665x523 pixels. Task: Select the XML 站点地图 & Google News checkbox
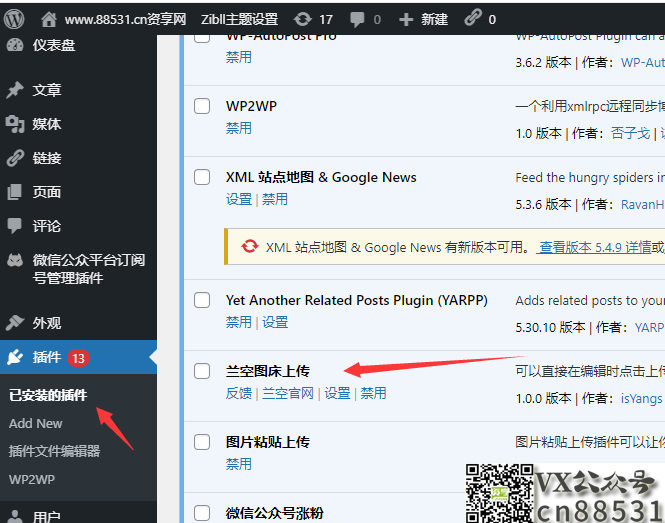click(x=202, y=177)
